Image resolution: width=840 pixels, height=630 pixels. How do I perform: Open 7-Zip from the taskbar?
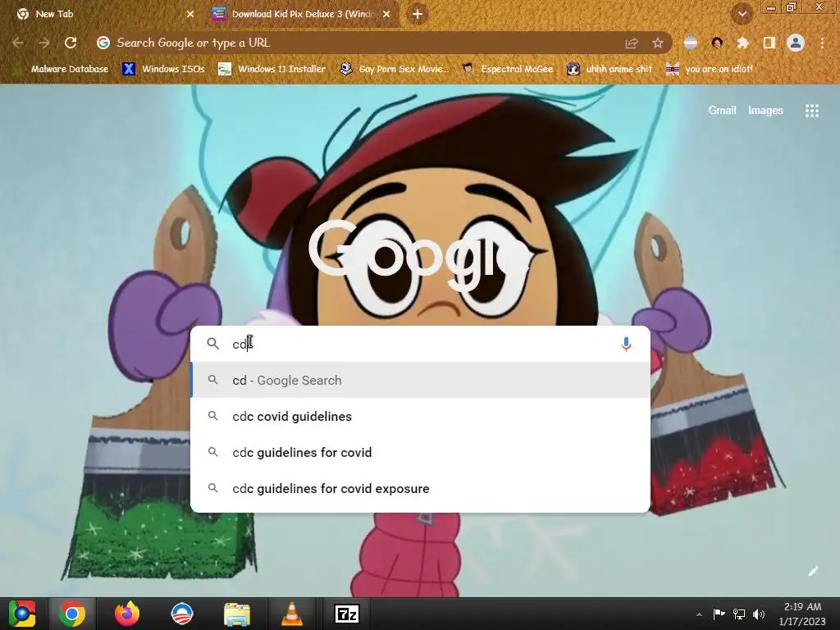click(347, 614)
